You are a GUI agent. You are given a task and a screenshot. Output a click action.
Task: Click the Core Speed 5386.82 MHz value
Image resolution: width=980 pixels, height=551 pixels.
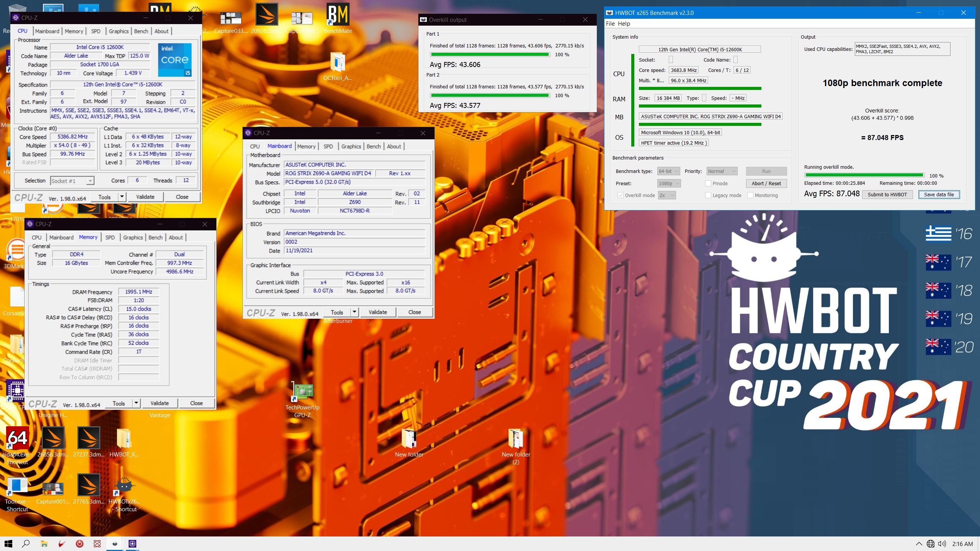(x=73, y=137)
